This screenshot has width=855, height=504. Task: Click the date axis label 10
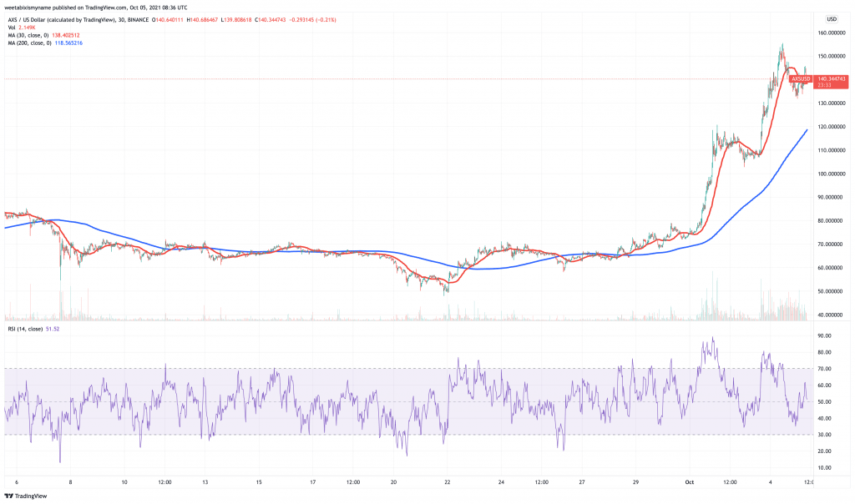(x=124, y=482)
